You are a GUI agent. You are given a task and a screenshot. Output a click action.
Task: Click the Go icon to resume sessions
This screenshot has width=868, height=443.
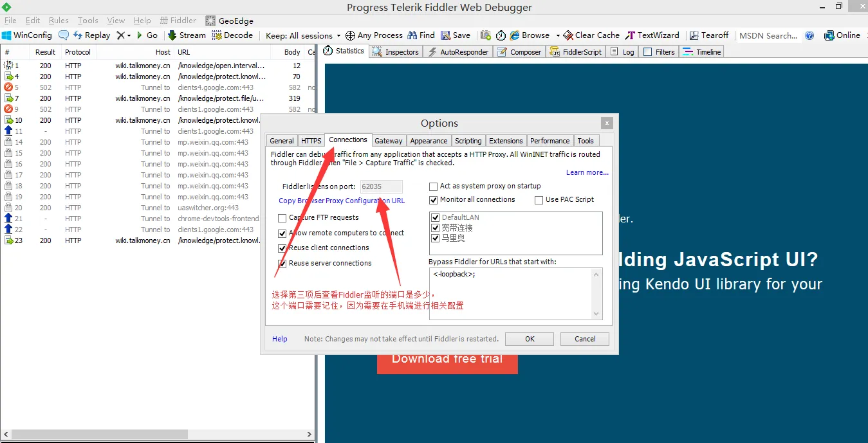(147, 35)
